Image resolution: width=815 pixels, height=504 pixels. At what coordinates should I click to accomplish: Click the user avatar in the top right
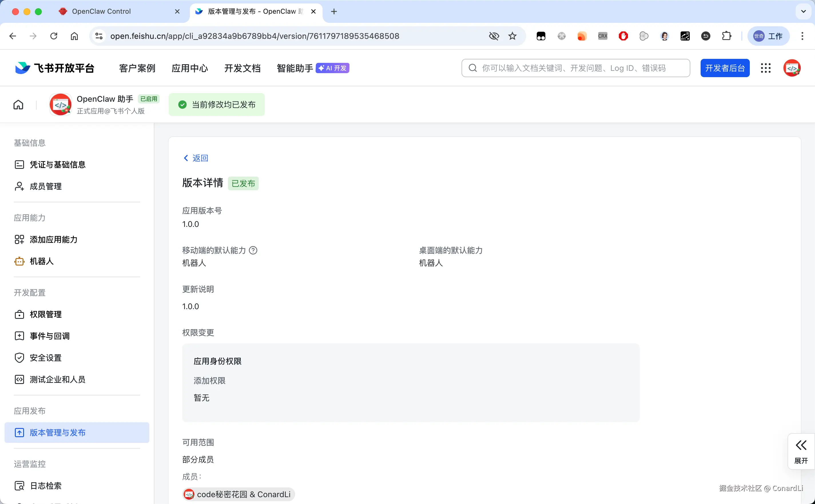click(x=792, y=68)
